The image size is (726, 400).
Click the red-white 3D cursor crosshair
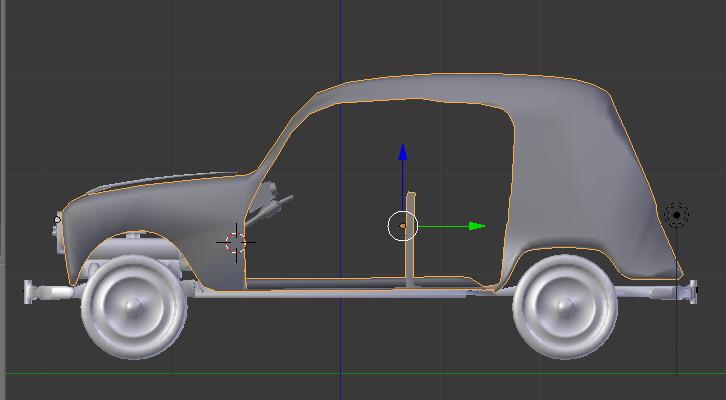[x=236, y=241]
